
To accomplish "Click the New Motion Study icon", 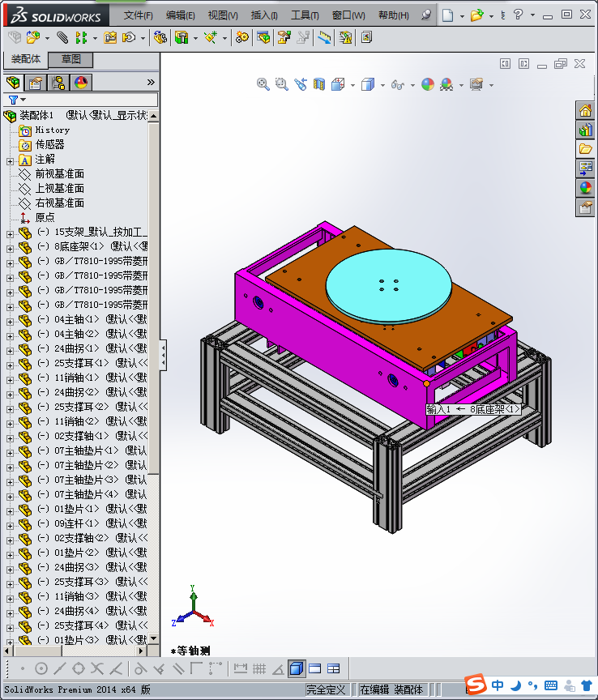I will pos(242,37).
